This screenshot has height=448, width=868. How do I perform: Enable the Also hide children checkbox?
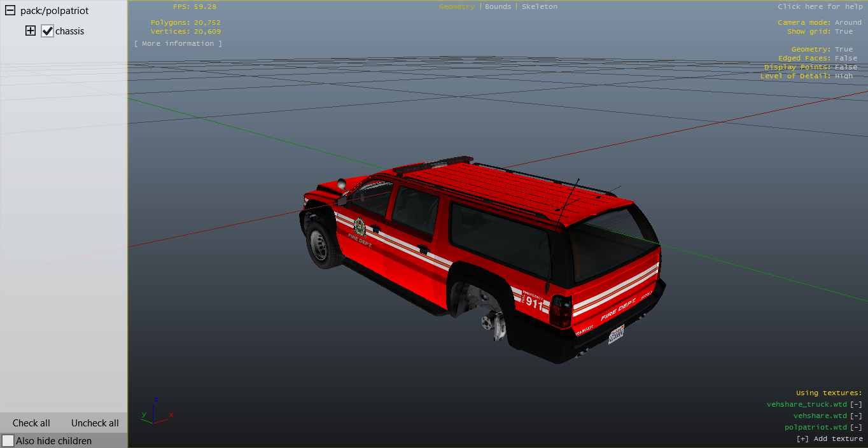[x=8, y=440]
